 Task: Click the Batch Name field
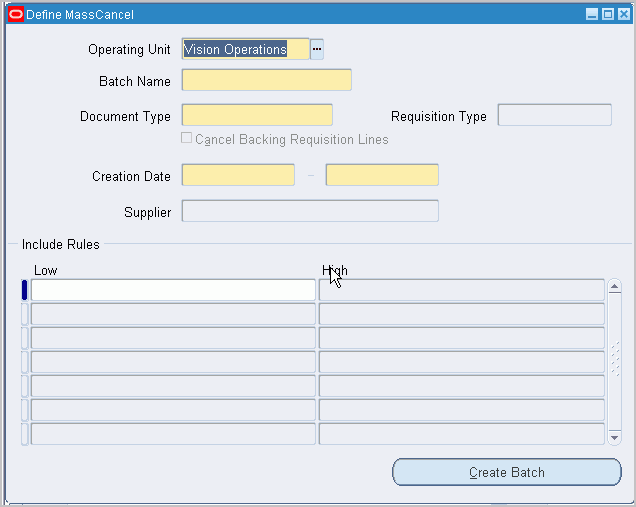266,80
